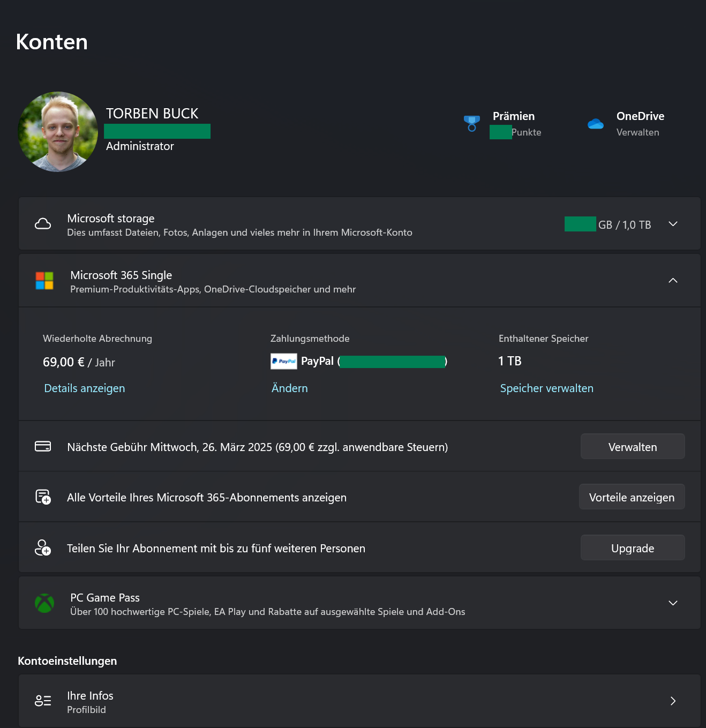Viewport: 706px width, 728px height.
Task: Click the TORBEN BUCK account name
Action: tap(152, 114)
